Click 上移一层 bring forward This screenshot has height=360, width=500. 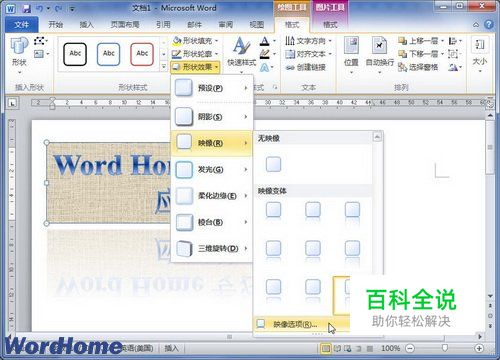(421, 41)
